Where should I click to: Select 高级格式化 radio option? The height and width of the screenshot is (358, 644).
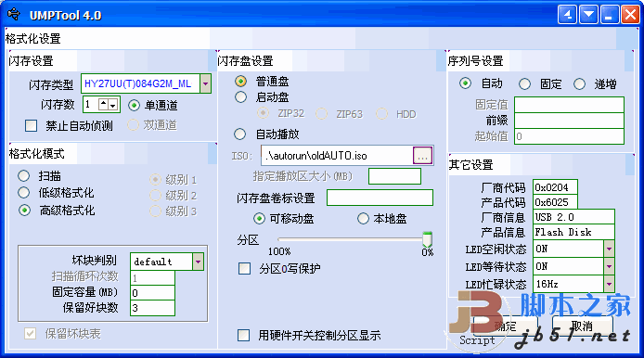[x=25, y=211]
